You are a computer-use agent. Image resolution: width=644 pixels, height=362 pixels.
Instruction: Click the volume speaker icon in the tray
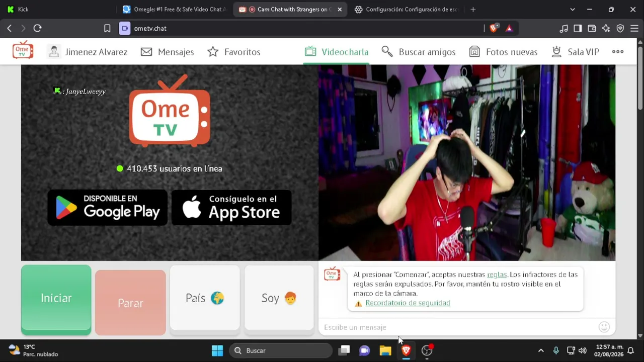coord(583,350)
